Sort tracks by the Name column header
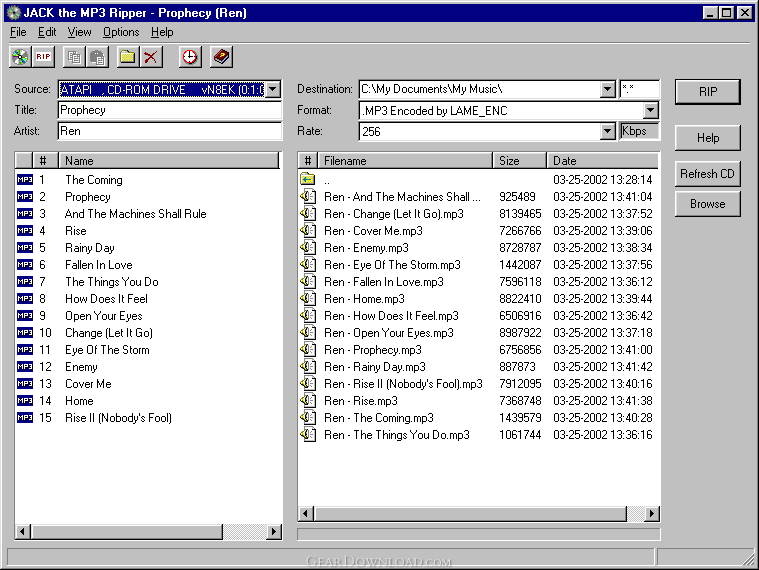This screenshot has width=759, height=570. click(169, 161)
